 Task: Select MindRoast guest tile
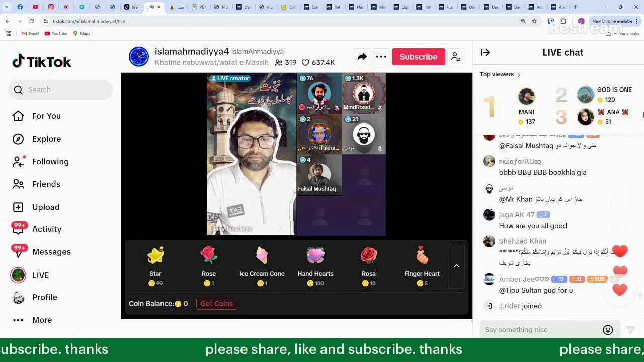364,93
